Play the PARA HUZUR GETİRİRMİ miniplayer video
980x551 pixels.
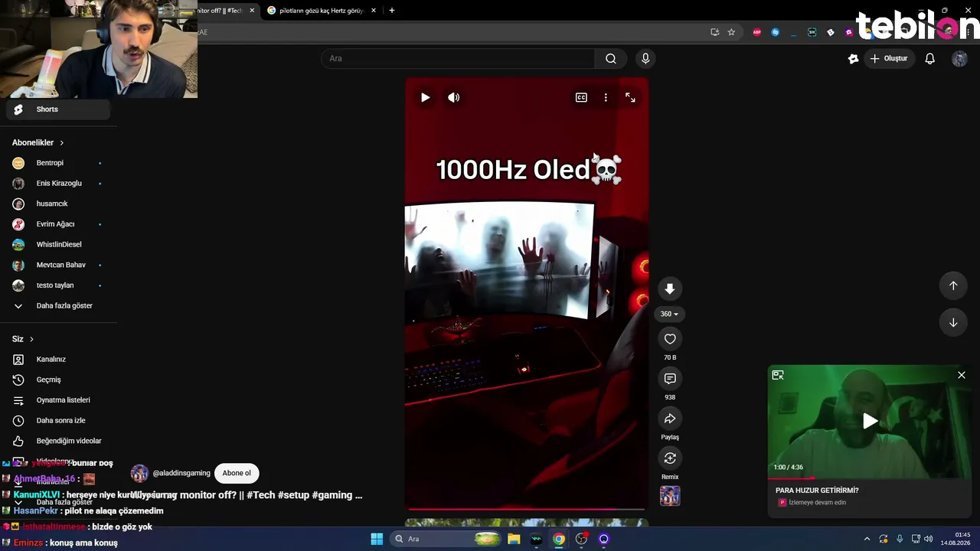pos(870,421)
